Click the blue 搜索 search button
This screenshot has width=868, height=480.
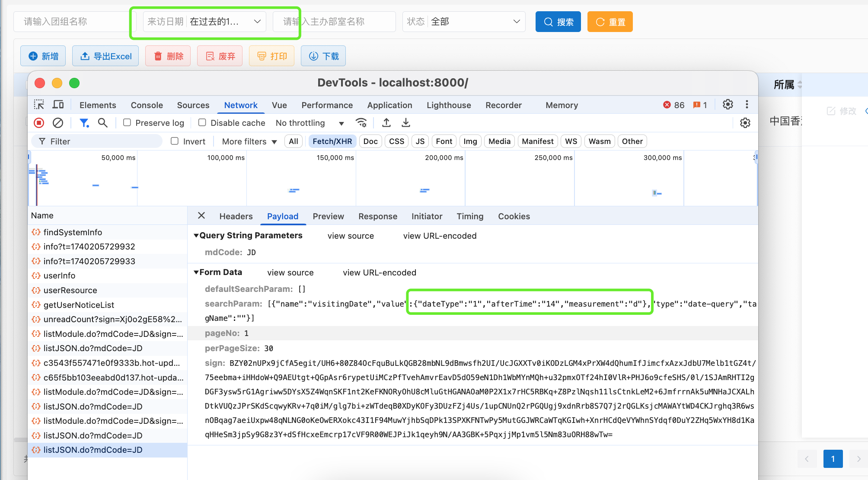[x=558, y=22]
